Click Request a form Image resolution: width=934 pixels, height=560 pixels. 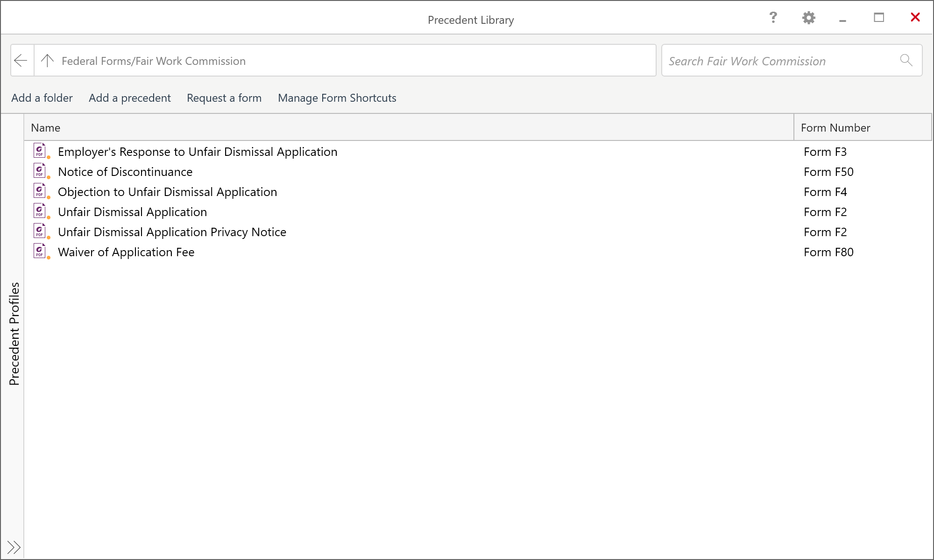tap(224, 98)
